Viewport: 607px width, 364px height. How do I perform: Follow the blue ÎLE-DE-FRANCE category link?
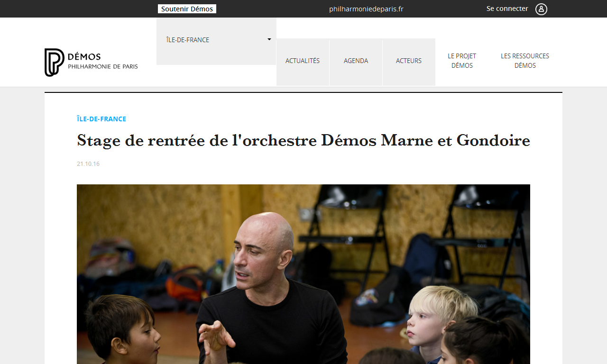101,119
